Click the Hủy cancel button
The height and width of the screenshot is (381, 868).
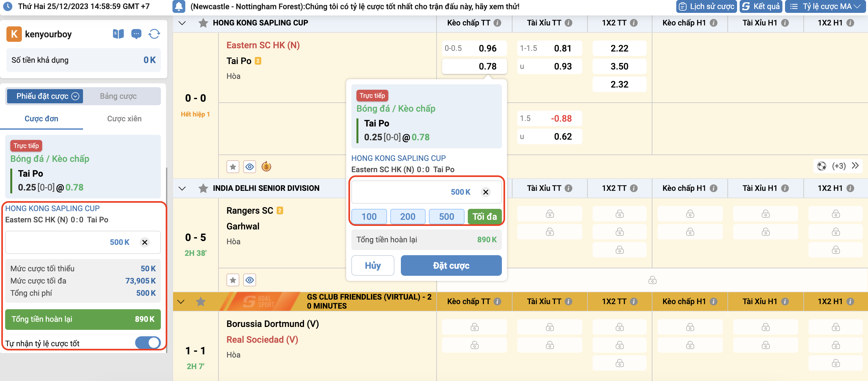coord(372,265)
